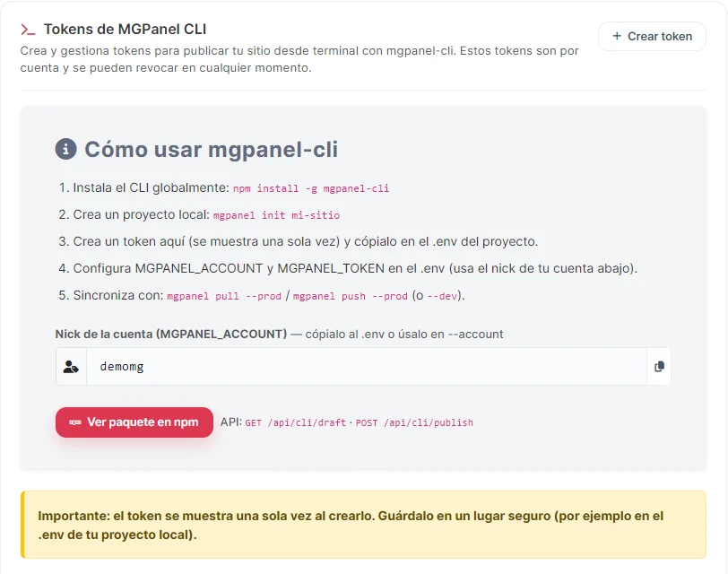Screen dimensions: 728x574
Task: Click the info icon beside Cómo usar mgpanel-cli
Action: click(x=66, y=149)
